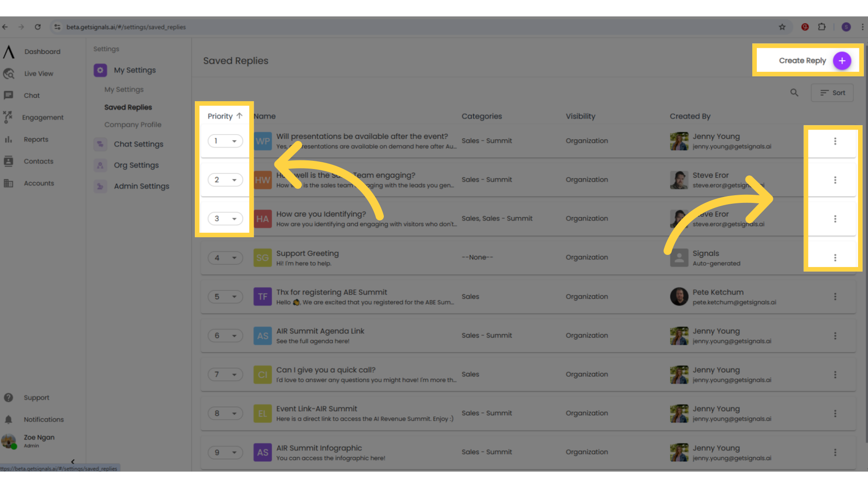The image size is (868, 488).
Task: Expand priority dropdown for reply 2
Action: pyautogui.click(x=233, y=179)
